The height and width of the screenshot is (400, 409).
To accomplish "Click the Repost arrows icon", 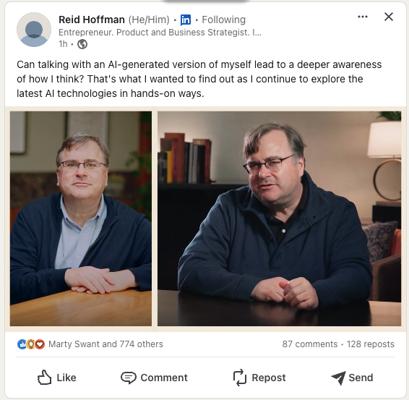I will (x=239, y=378).
